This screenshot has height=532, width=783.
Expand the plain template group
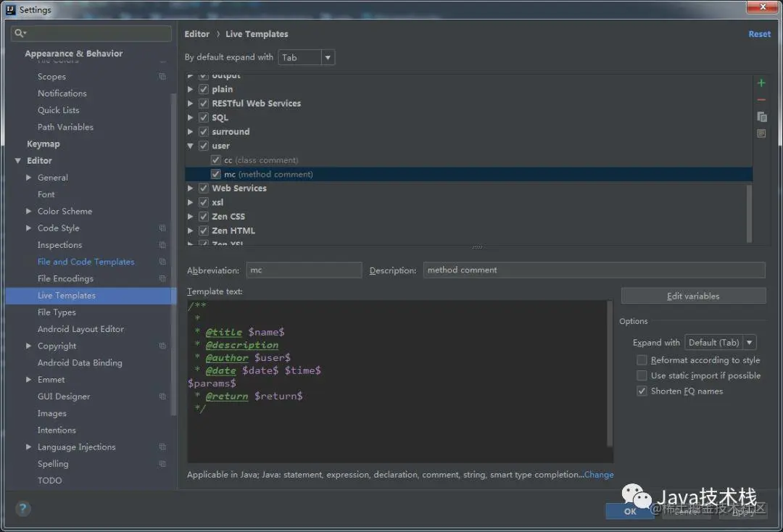click(190, 89)
